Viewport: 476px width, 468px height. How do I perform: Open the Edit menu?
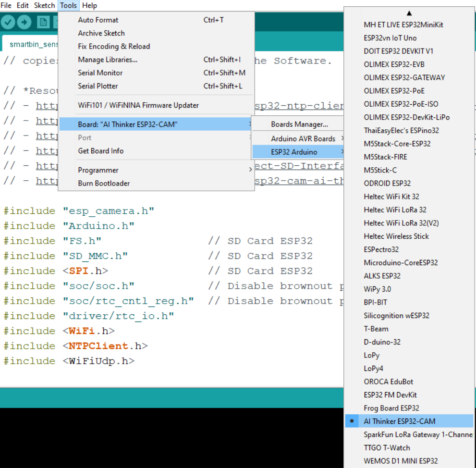pos(23,5)
